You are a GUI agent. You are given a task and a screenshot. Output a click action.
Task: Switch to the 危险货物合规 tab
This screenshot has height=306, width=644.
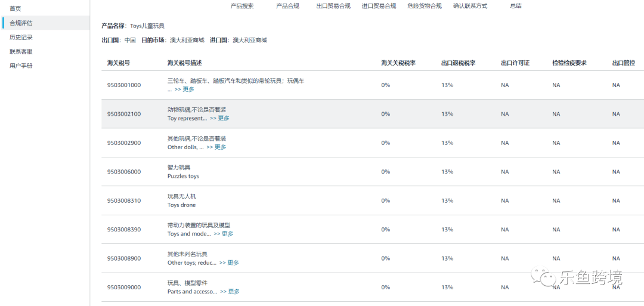tap(425, 6)
